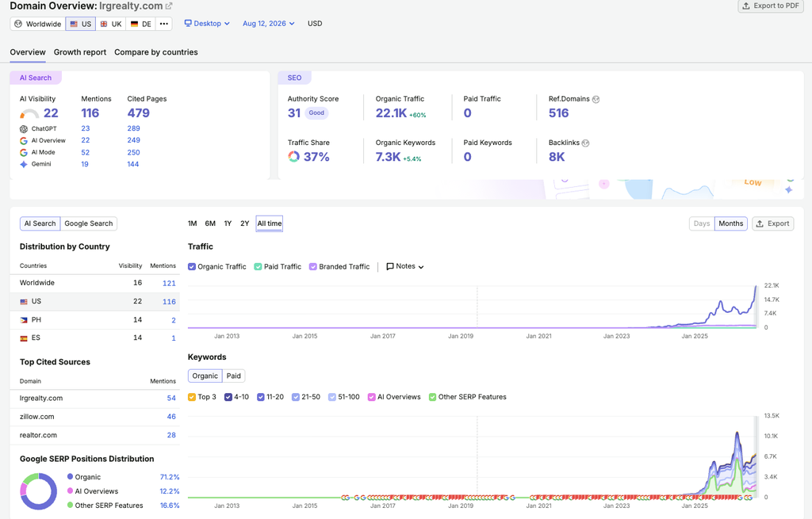Select the DE flag database
This screenshot has height=519, width=812.
click(x=141, y=24)
